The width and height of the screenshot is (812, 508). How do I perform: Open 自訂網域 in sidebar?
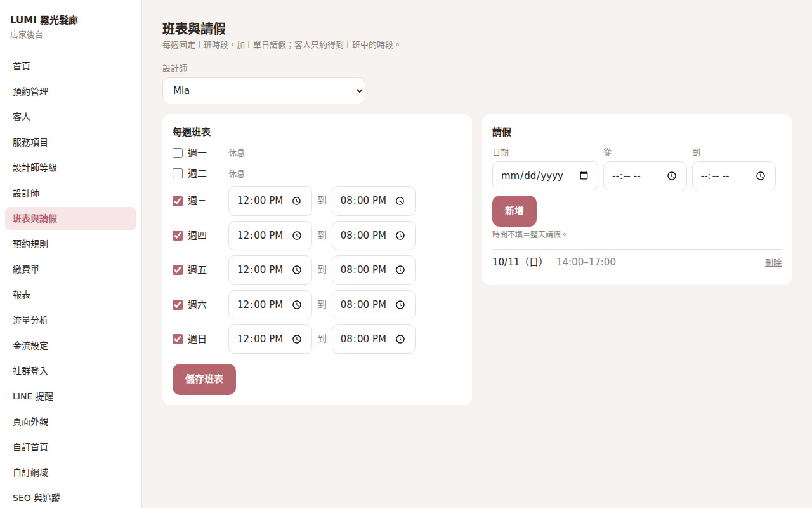tap(70, 472)
